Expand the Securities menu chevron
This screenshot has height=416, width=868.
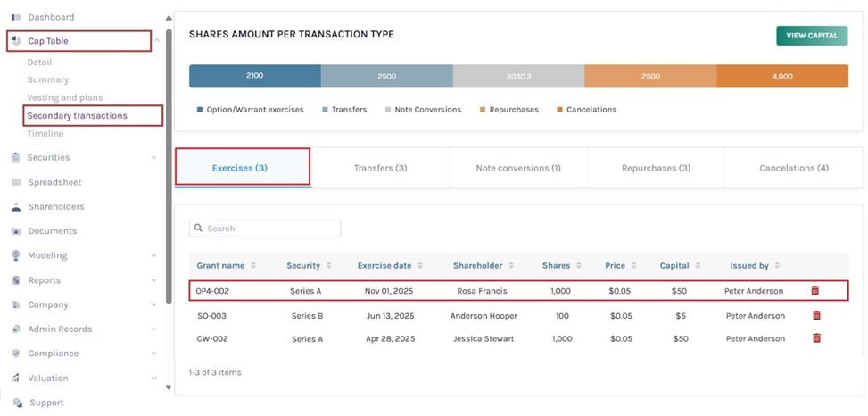click(154, 158)
